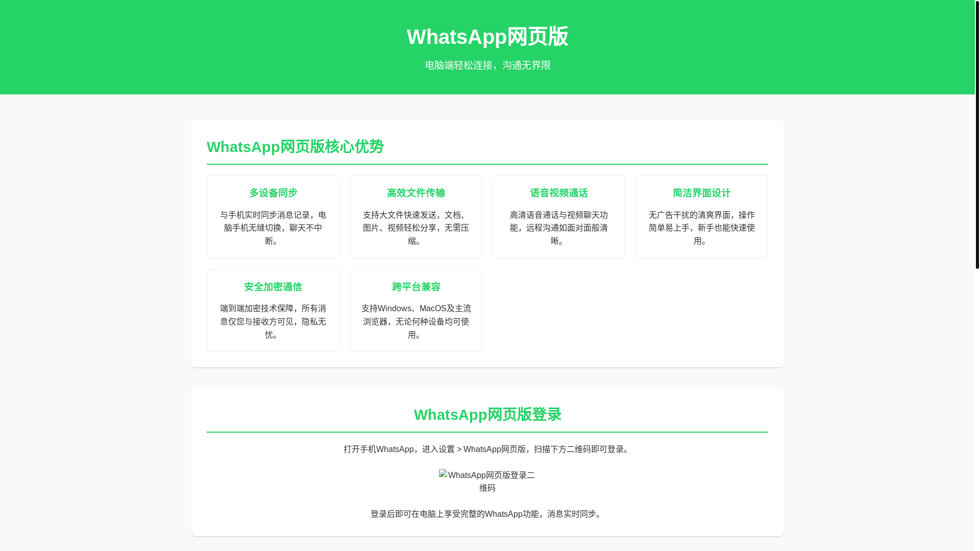Click description starting 端到端加密技术保障
Image resolution: width=980 pixels, height=551 pixels.
pyautogui.click(x=273, y=321)
